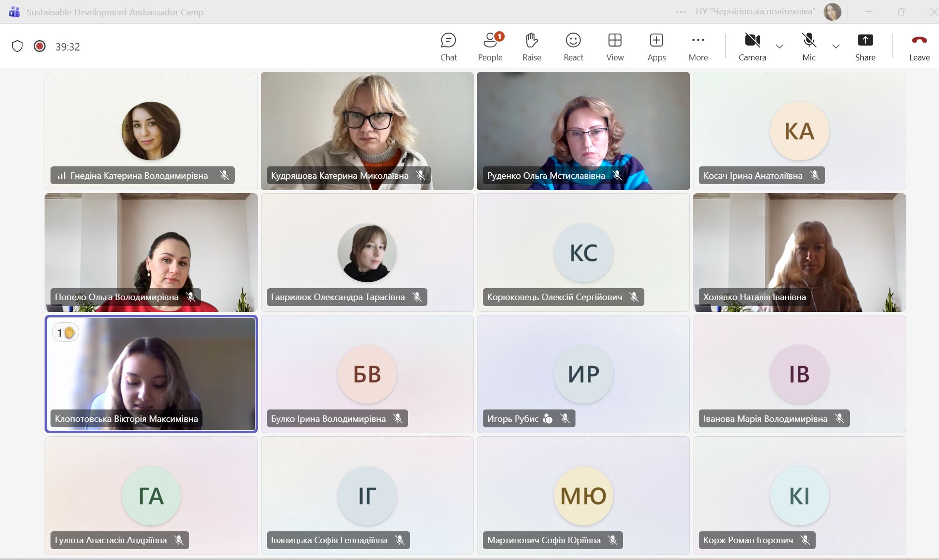939x560 pixels.
Task: Raise your hand in the meeting
Action: tap(531, 47)
